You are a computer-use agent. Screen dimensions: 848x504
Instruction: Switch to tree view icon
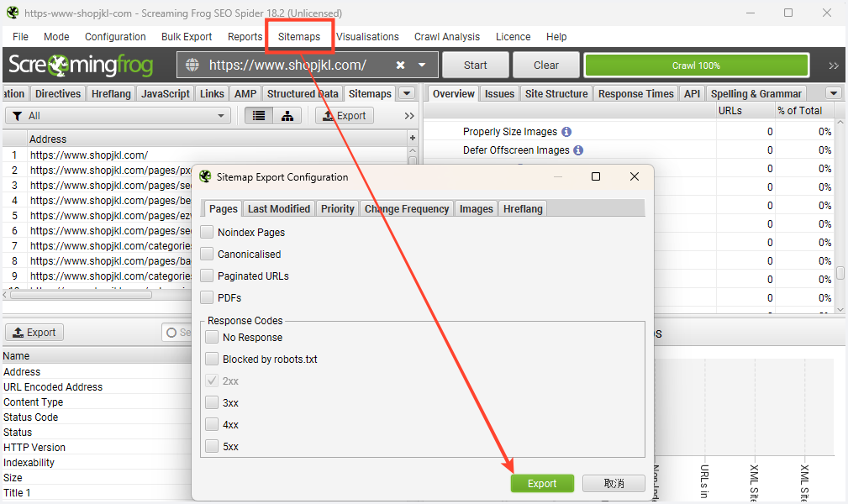click(x=287, y=116)
